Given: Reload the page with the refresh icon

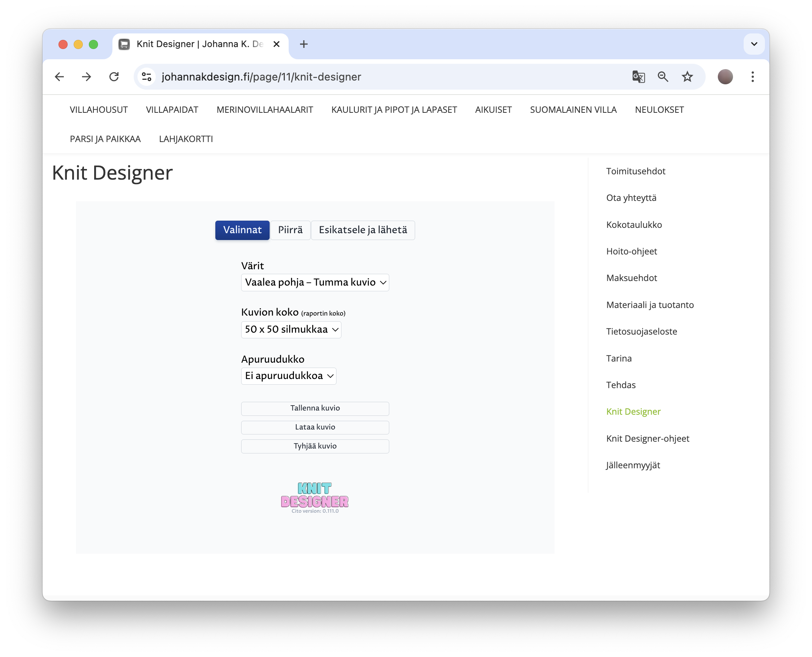Looking at the screenshot, I should tap(114, 77).
